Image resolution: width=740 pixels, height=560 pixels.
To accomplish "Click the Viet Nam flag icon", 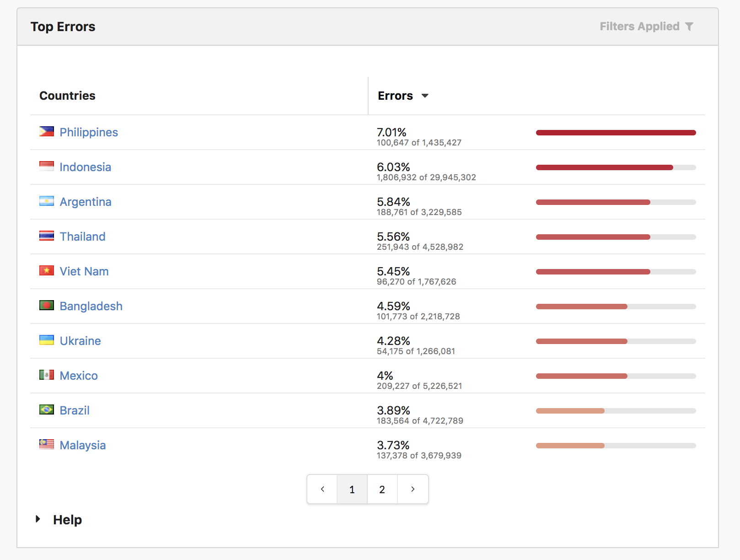I will [46, 271].
